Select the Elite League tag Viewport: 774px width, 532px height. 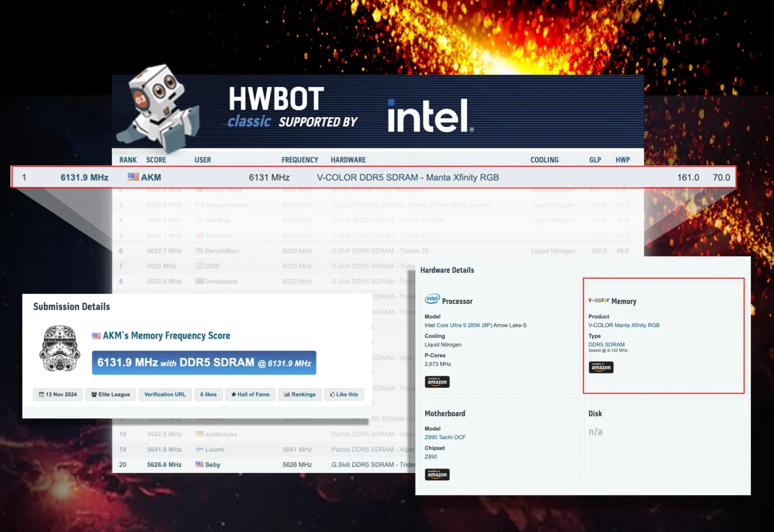coord(110,395)
